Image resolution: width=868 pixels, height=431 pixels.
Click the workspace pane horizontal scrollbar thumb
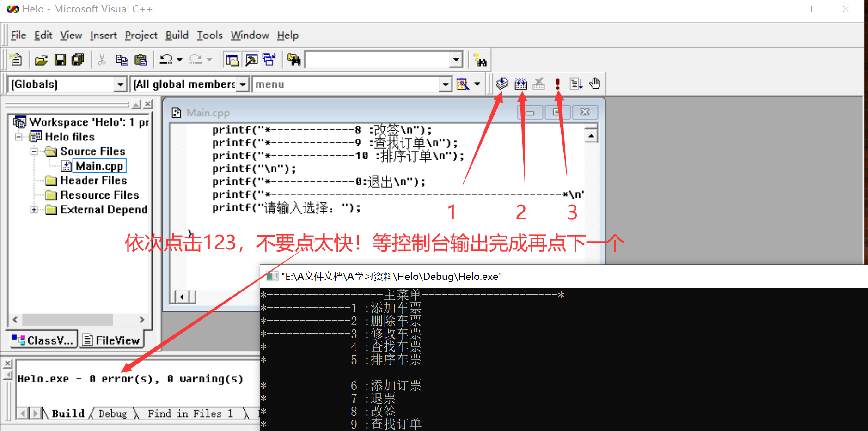tap(67, 320)
